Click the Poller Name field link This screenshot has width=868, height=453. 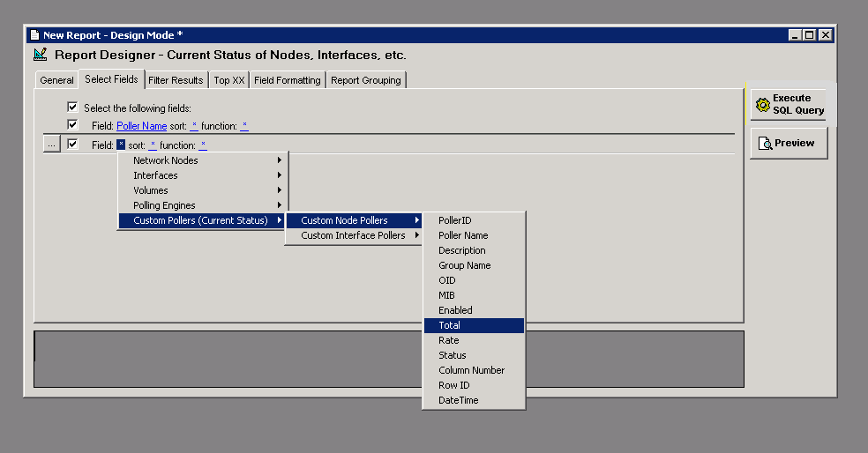point(142,126)
